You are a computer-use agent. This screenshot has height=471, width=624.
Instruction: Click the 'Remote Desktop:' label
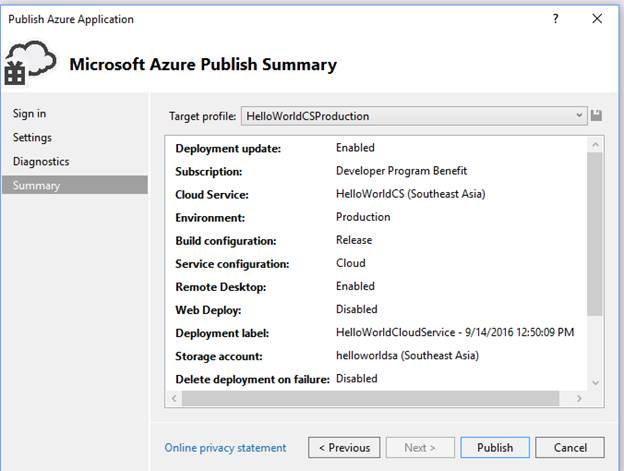pyautogui.click(x=220, y=287)
